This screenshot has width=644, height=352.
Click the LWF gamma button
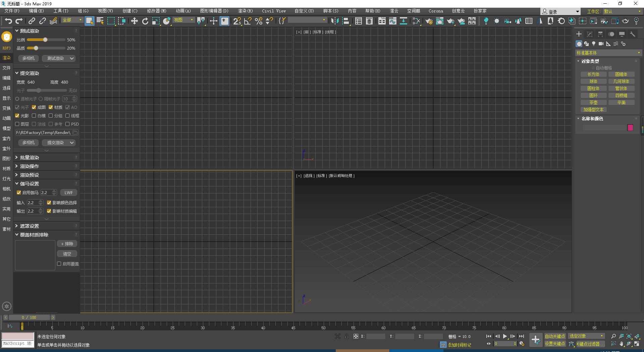coord(69,192)
